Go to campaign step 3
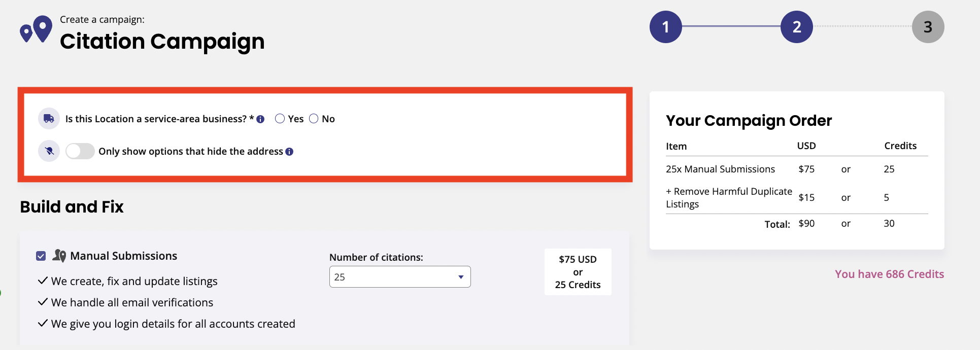This screenshot has width=980, height=350. click(x=928, y=27)
